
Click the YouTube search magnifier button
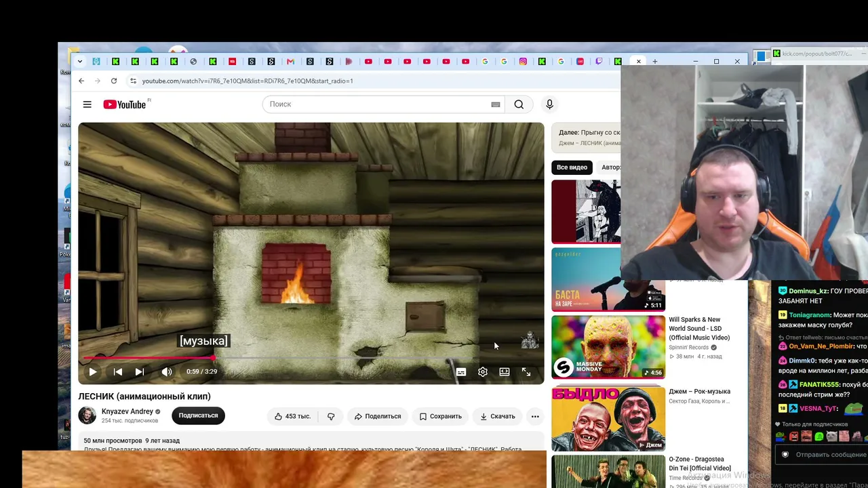point(519,104)
